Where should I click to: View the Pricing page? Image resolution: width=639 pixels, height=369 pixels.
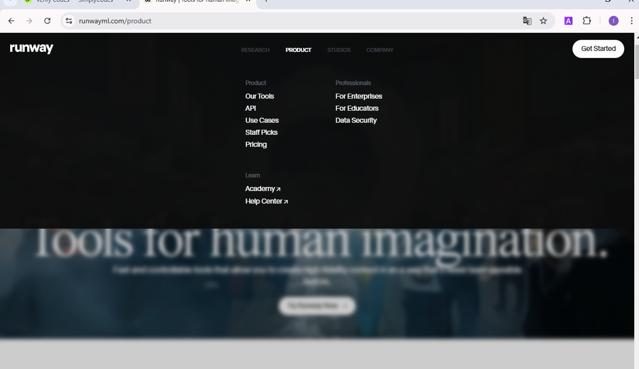pos(256,144)
